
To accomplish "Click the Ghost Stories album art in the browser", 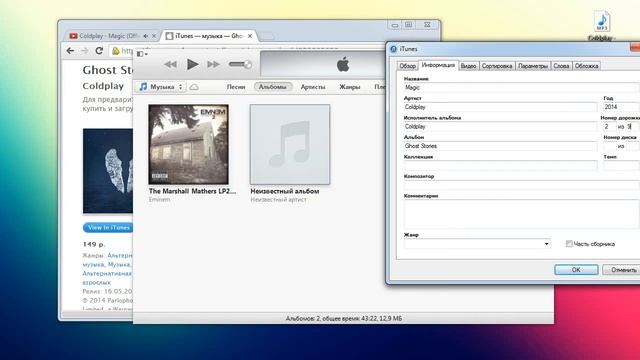I will (x=108, y=171).
